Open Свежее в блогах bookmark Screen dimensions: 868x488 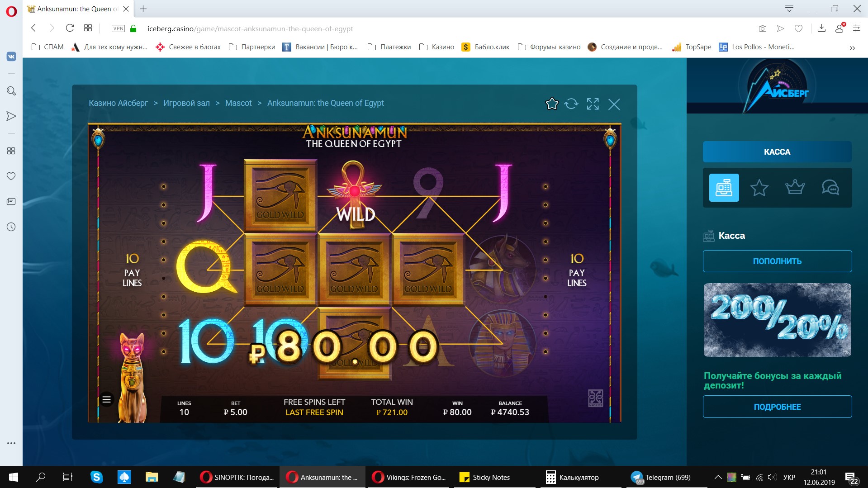188,47
